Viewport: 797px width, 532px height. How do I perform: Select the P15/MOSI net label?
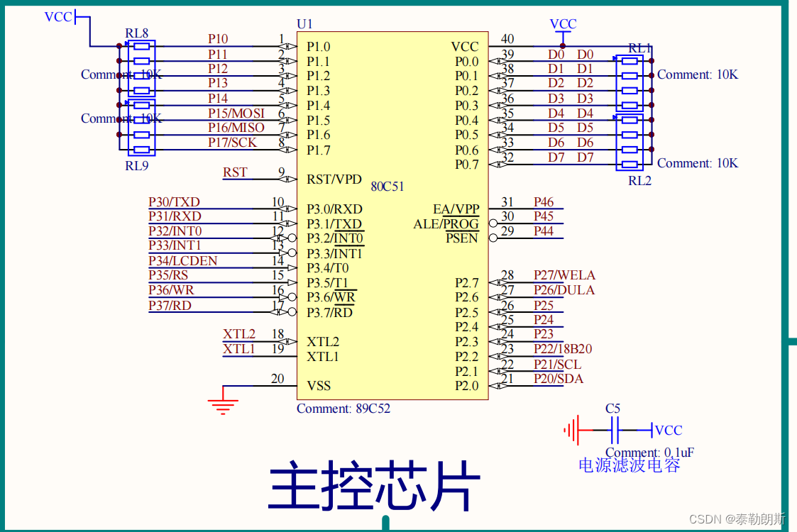(236, 113)
